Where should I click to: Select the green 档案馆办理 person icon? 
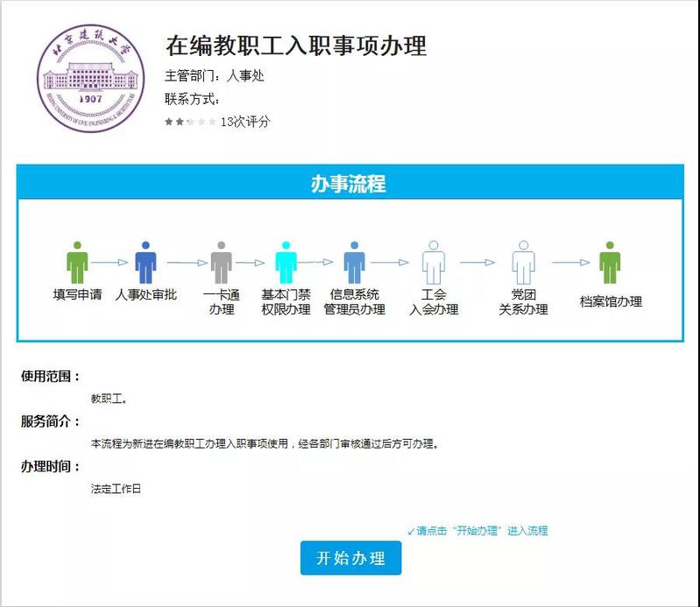[x=610, y=262]
